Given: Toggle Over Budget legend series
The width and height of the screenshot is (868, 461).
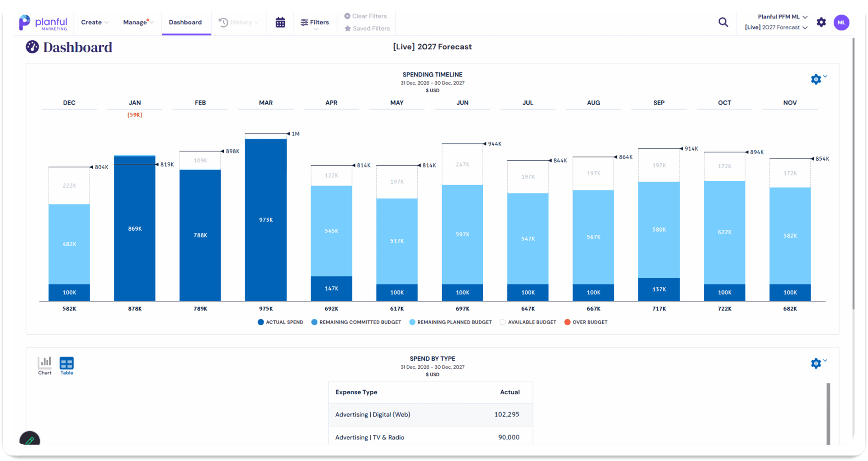Looking at the screenshot, I should tap(586, 322).
